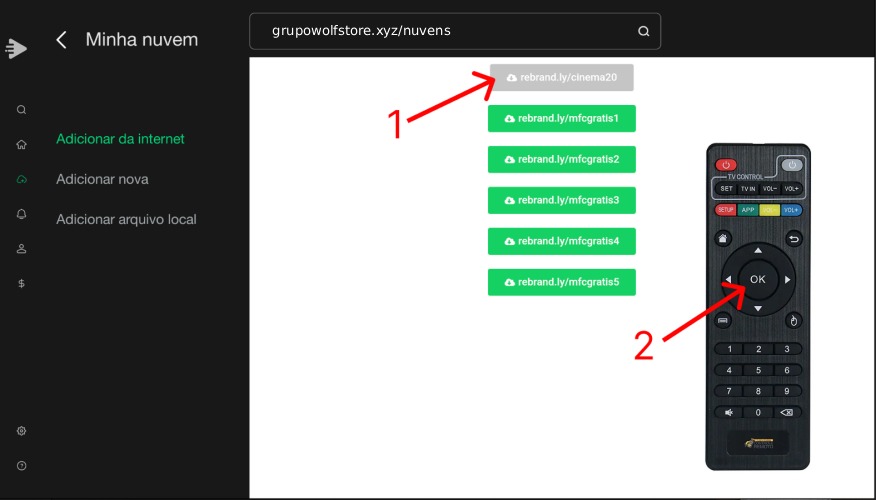876x500 pixels.
Task: Select Adicionar da internet
Action: (120, 139)
